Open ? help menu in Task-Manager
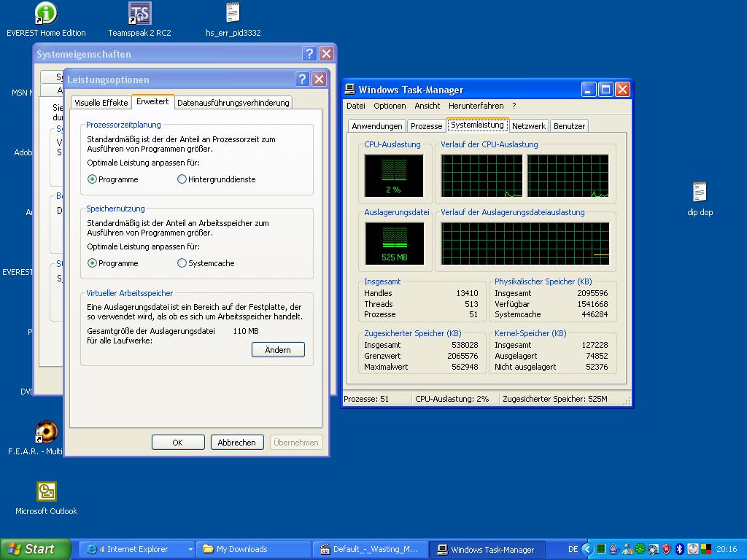 514,106
